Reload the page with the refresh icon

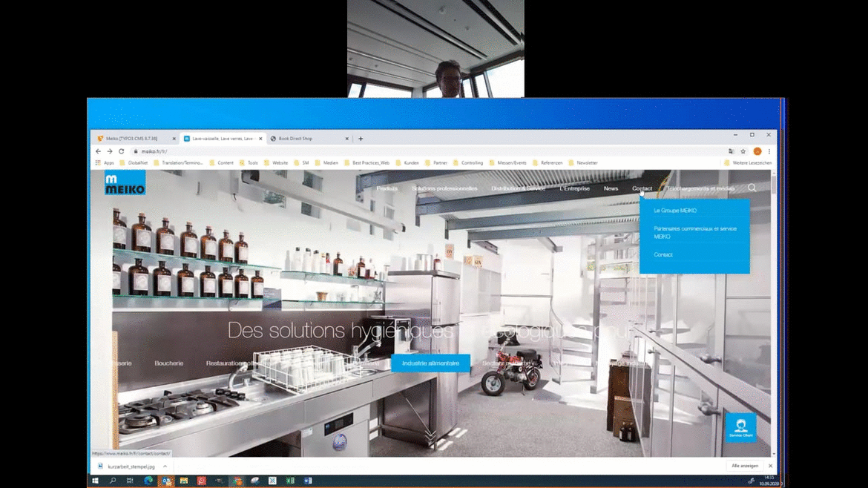pos(122,151)
